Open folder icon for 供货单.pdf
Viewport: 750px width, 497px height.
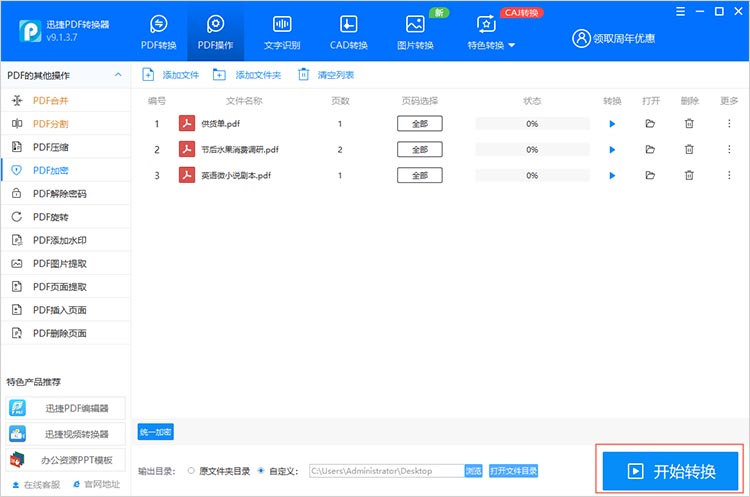(650, 123)
